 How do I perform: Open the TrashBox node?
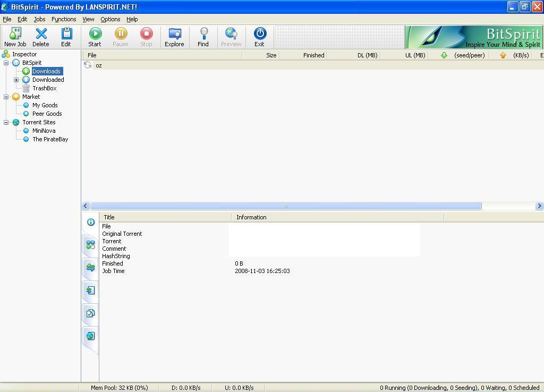[x=45, y=88]
